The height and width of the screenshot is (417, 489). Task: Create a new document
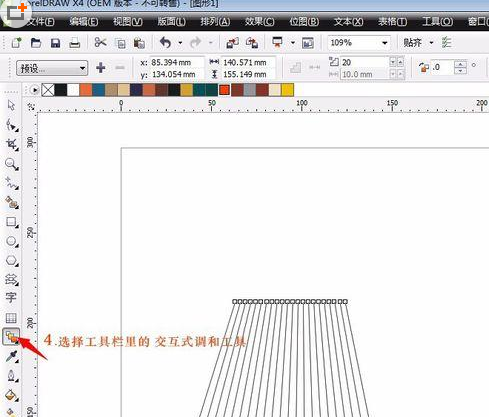(16, 43)
